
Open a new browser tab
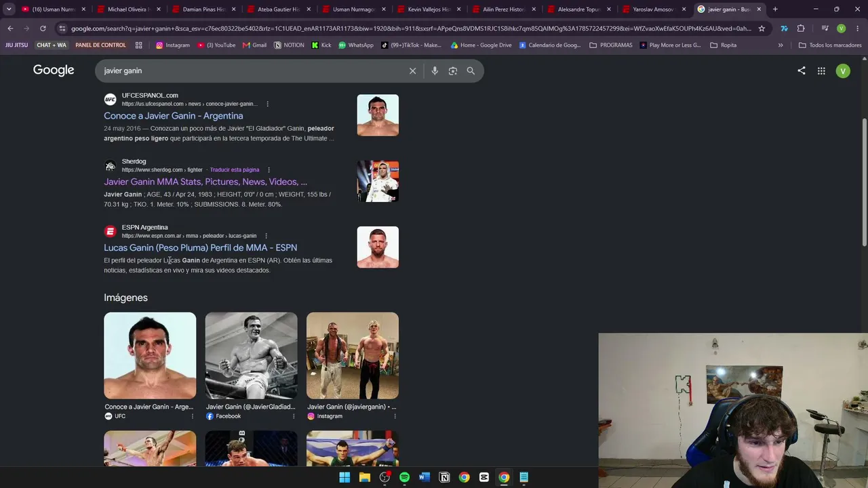coord(775,9)
